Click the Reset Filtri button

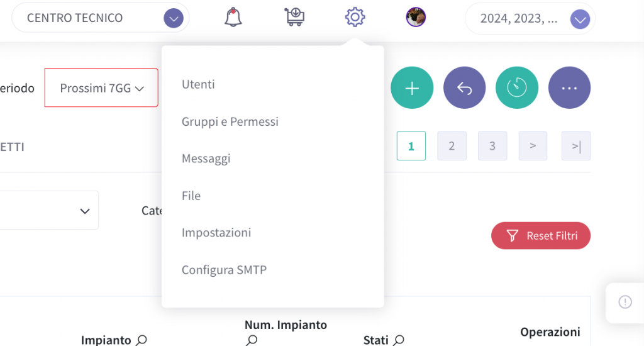point(541,235)
